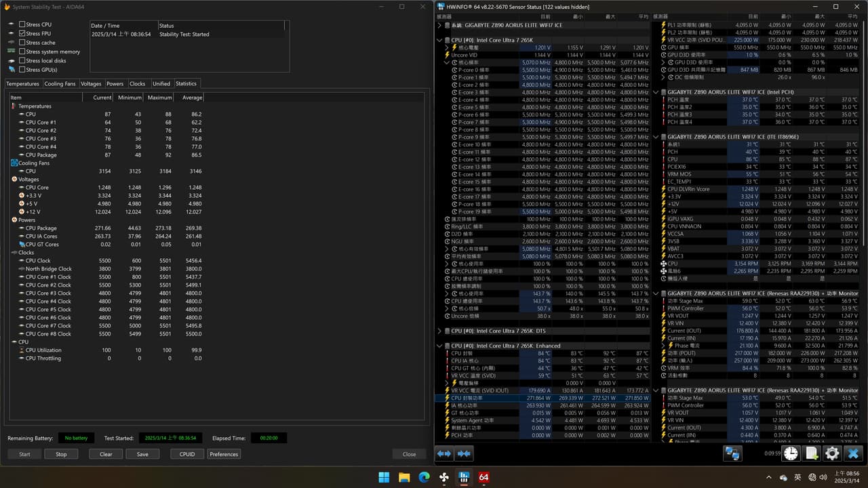Enable Stress cache checkbox

[22, 43]
